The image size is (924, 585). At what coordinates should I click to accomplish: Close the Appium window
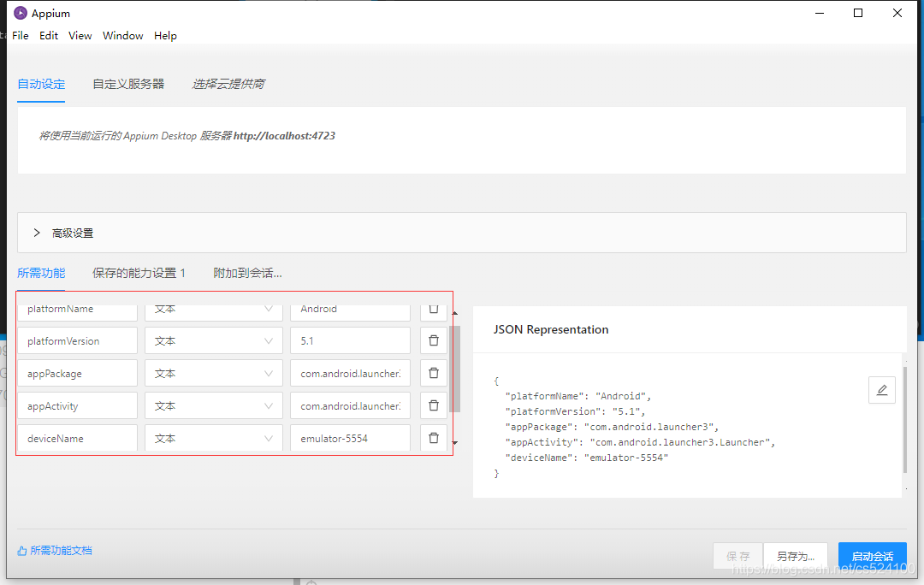[897, 13]
